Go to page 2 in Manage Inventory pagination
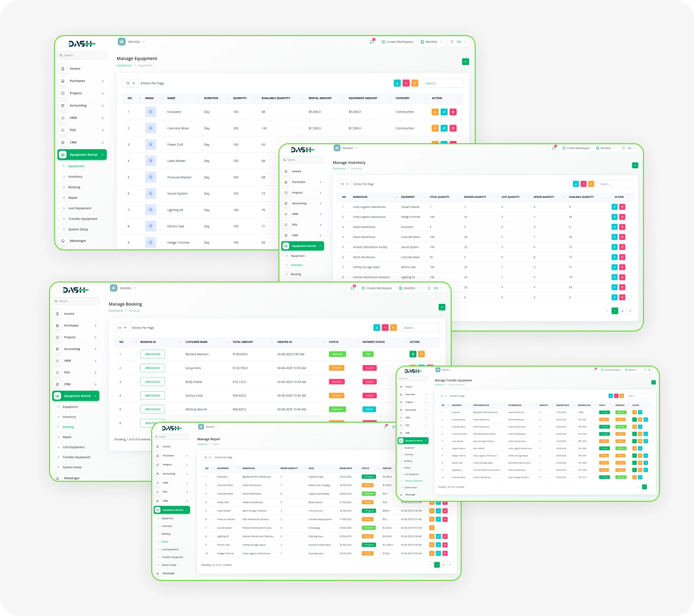Image resolution: width=694 pixels, height=616 pixels. [622, 311]
